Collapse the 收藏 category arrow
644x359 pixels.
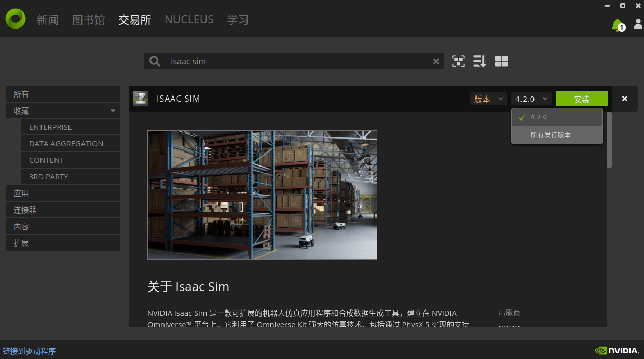click(113, 111)
